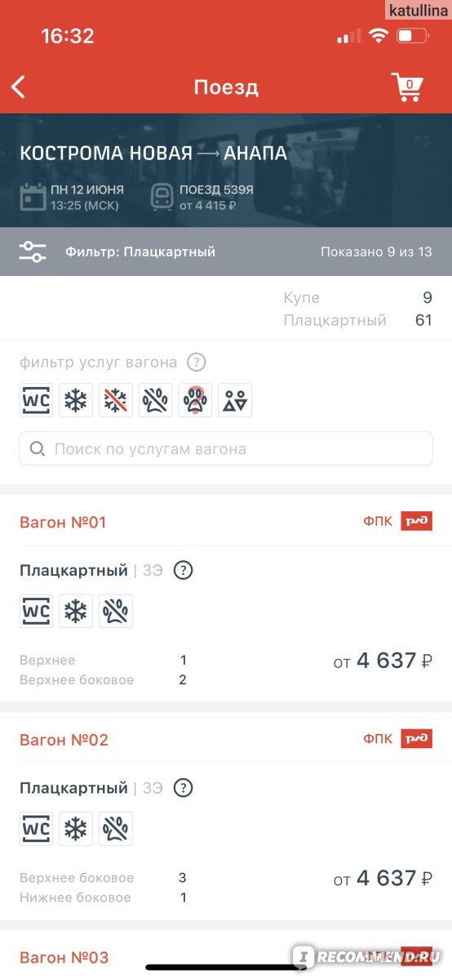Toggle the WC service filter
Image resolution: width=452 pixels, height=980 pixels.
36,401
